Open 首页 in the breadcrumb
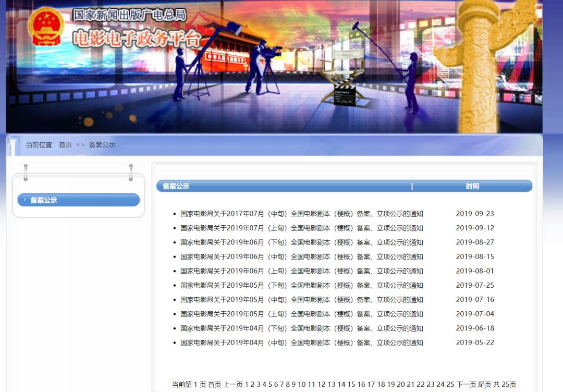This screenshot has width=563, height=392. [x=65, y=145]
